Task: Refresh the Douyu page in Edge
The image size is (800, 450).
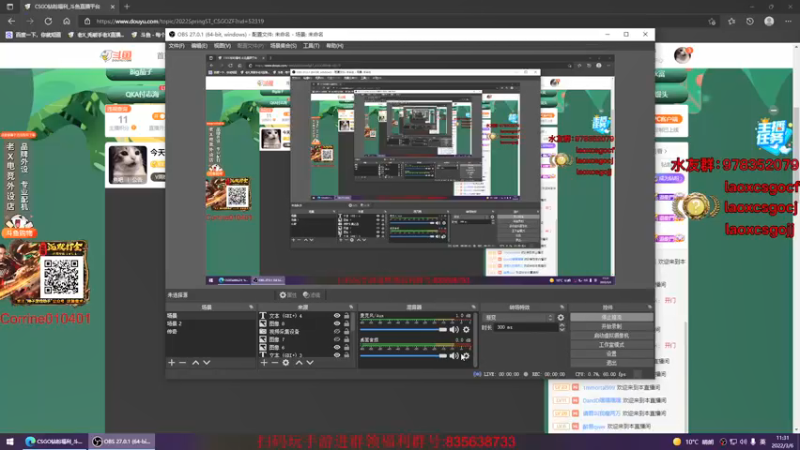Action: [48, 21]
